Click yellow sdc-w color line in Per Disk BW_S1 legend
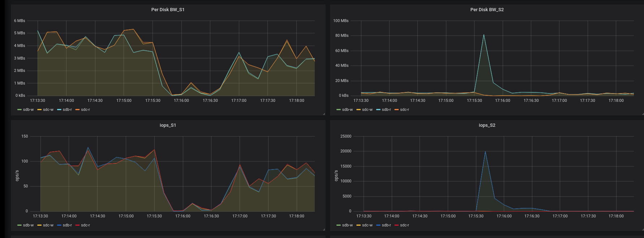644x238 pixels. (39, 110)
